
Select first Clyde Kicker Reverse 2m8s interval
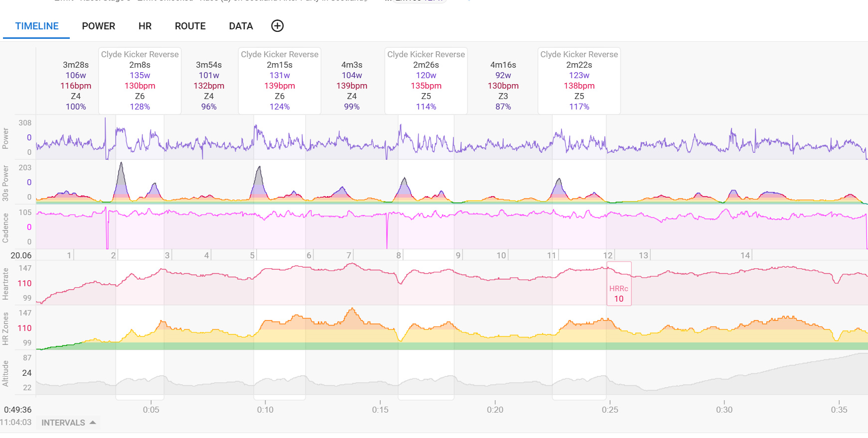coord(140,81)
